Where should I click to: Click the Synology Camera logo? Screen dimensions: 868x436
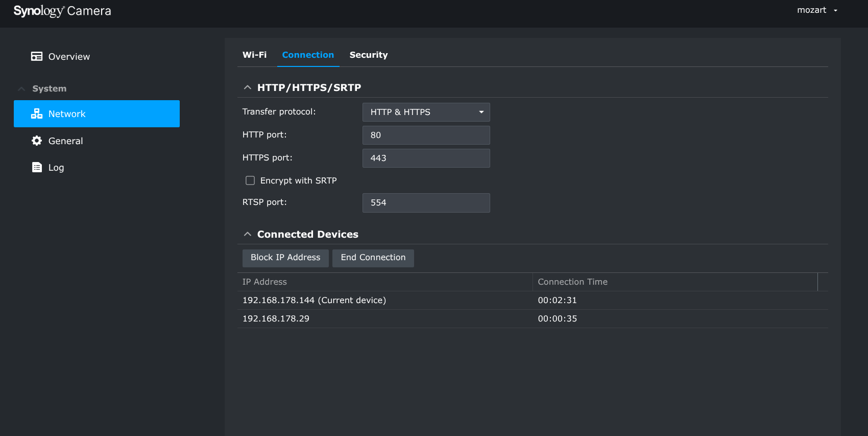(62, 11)
